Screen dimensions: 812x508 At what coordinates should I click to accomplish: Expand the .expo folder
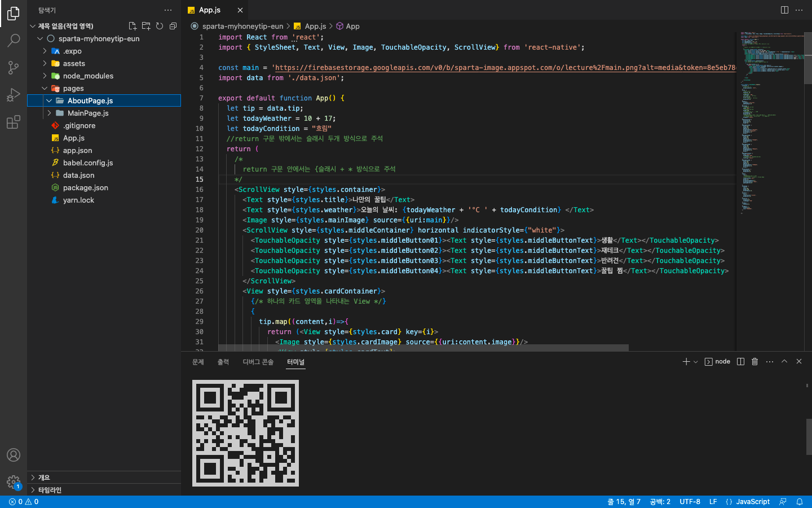click(45, 51)
